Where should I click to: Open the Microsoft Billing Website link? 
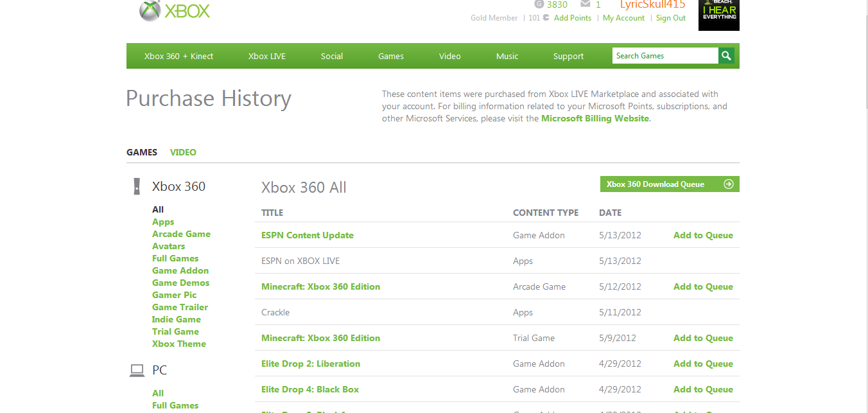(x=595, y=118)
